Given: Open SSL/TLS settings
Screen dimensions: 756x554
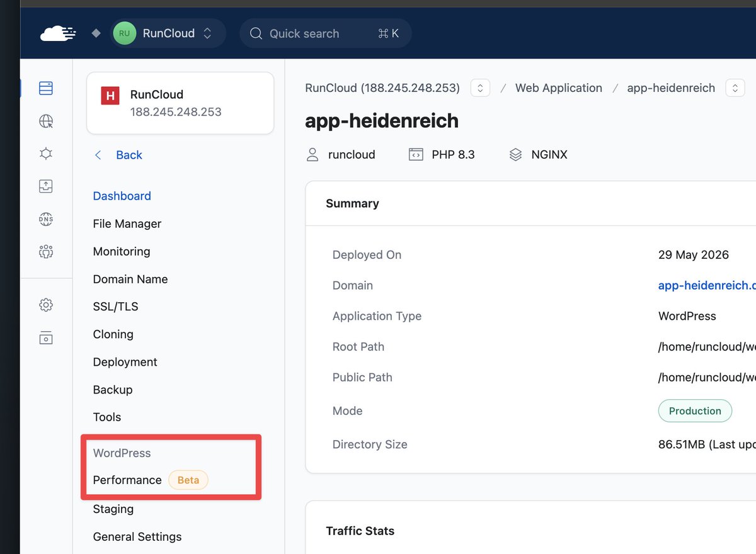Looking at the screenshot, I should click(x=115, y=307).
